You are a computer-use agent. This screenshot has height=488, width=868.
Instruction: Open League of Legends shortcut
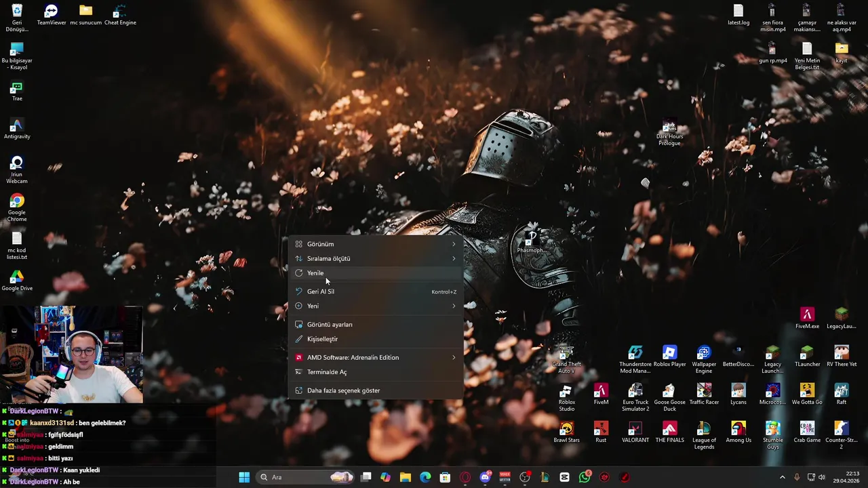[704, 436]
